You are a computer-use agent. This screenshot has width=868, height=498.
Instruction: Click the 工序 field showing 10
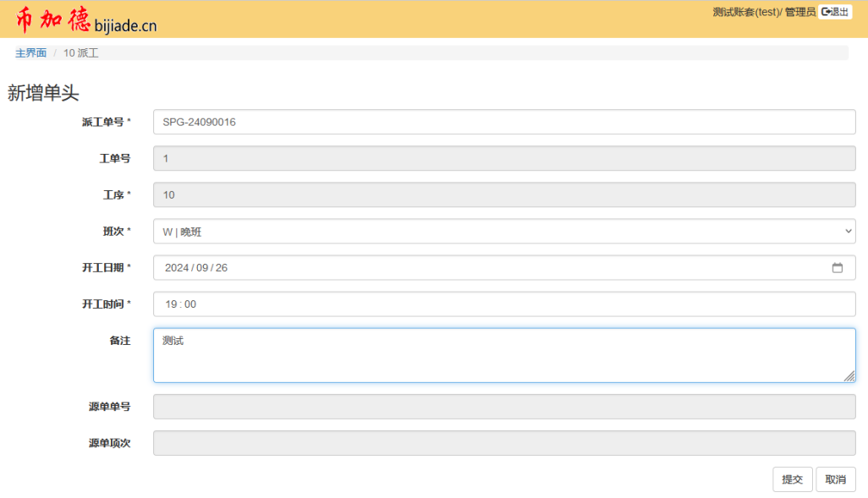coord(503,194)
